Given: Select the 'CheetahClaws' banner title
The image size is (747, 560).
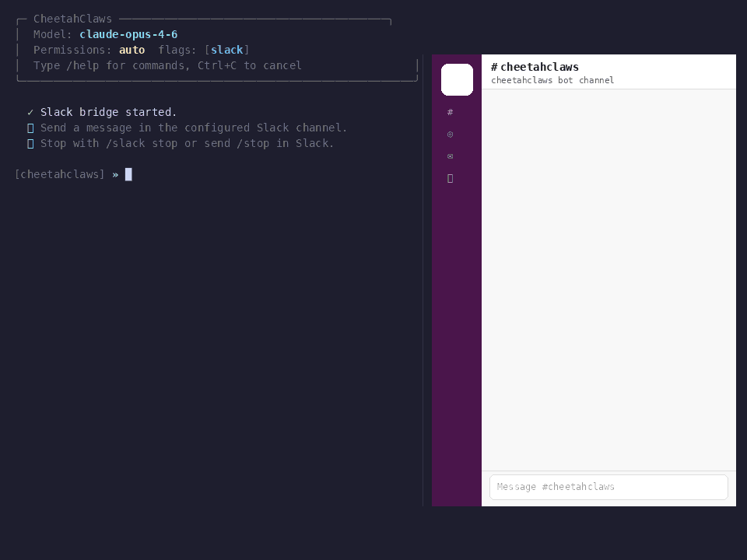Looking at the screenshot, I should [72, 19].
